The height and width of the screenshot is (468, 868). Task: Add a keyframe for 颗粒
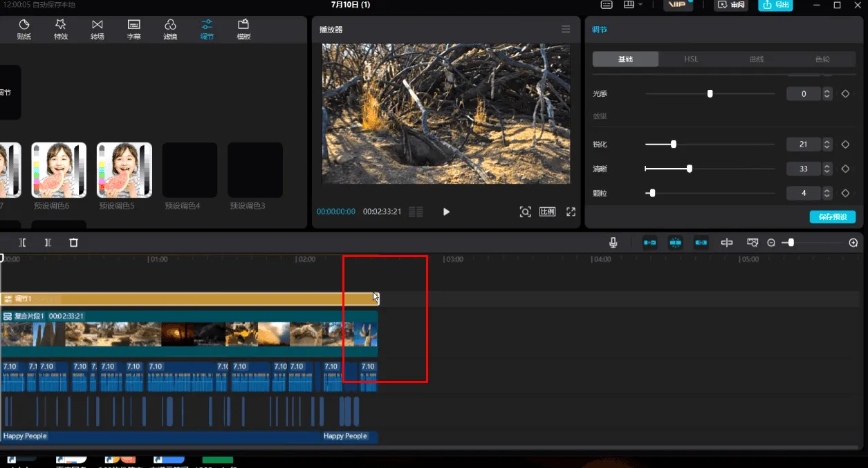point(845,193)
